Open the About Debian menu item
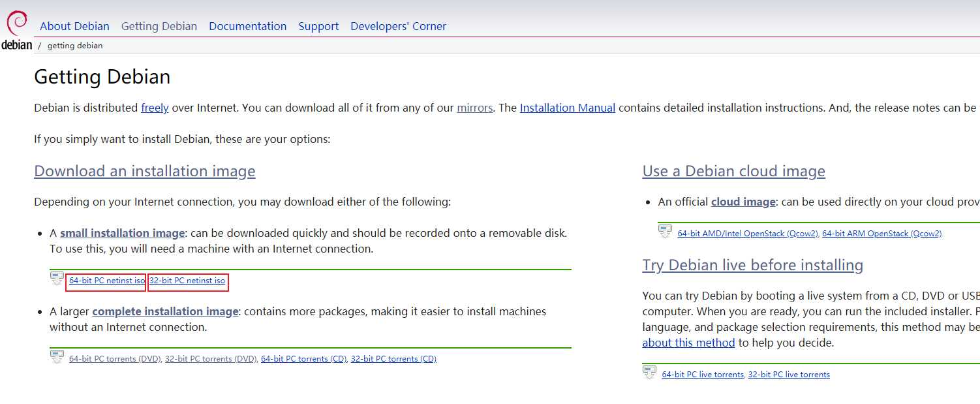The image size is (980, 404). (x=74, y=26)
